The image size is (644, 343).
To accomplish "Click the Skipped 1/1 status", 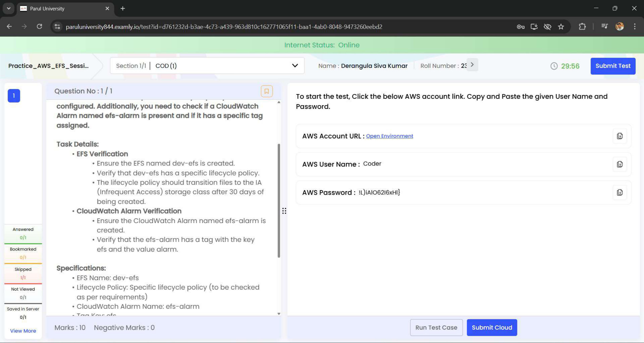I will [x=23, y=273].
